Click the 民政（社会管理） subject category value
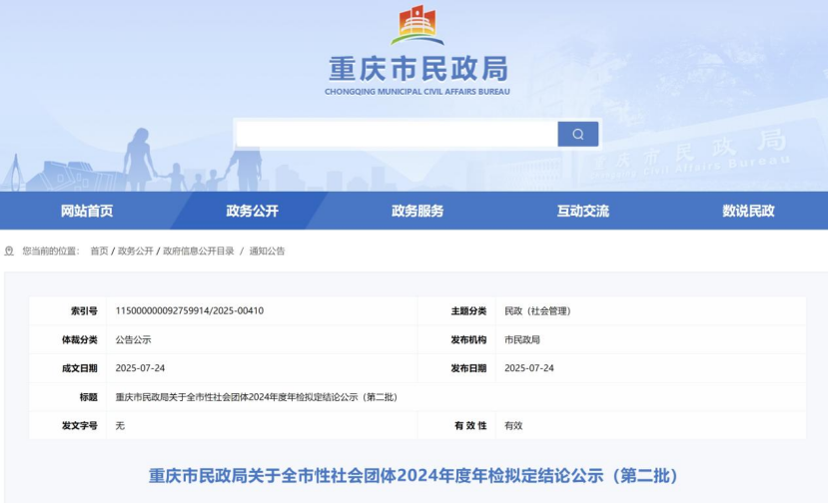Screen dimensions: 828x504 [537, 311]
